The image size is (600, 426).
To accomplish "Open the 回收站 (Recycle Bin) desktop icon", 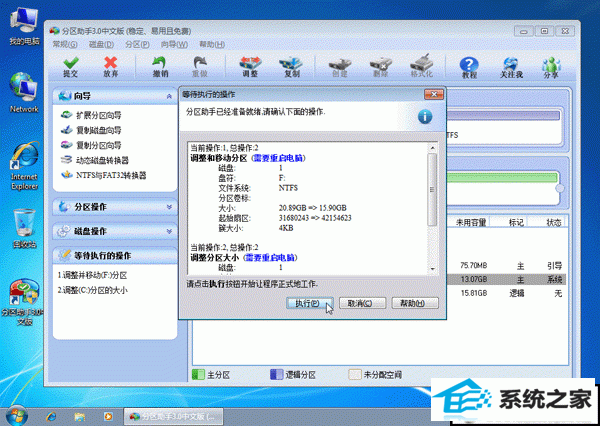I will (24, 229).
